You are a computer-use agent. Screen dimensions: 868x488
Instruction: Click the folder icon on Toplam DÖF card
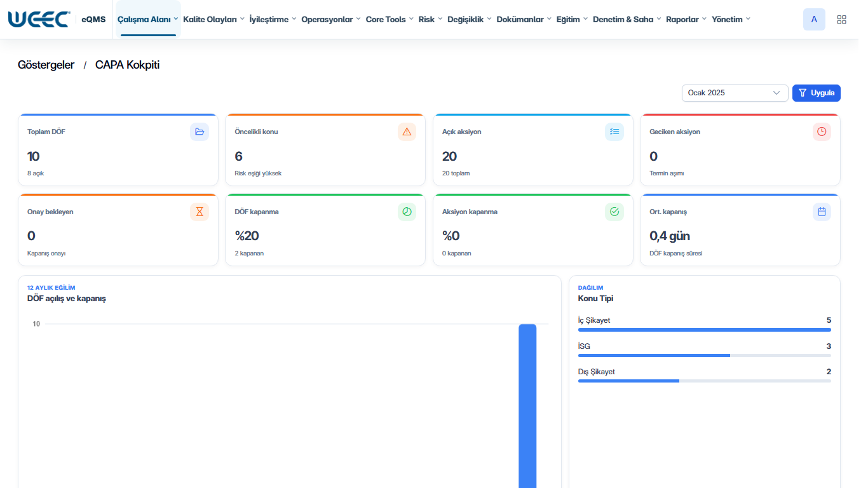click(x=200, y=132)
